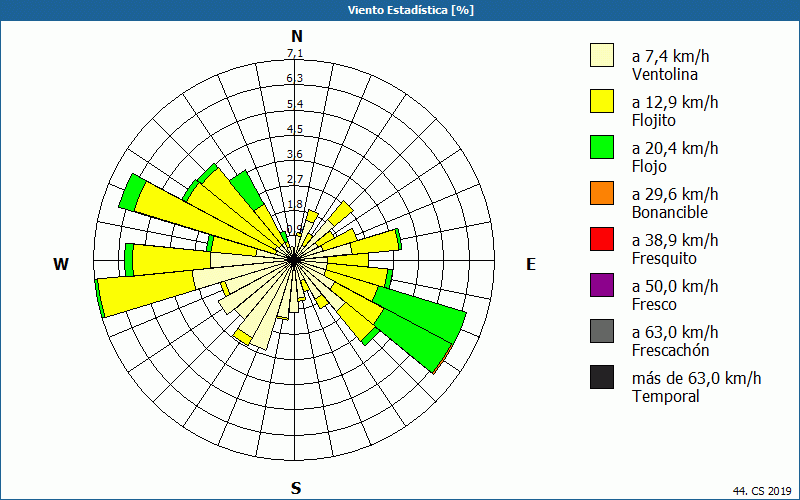Click the 'a 20,4 km/h' legend text
Screen dimensions: 800x500
pos(674,148)
